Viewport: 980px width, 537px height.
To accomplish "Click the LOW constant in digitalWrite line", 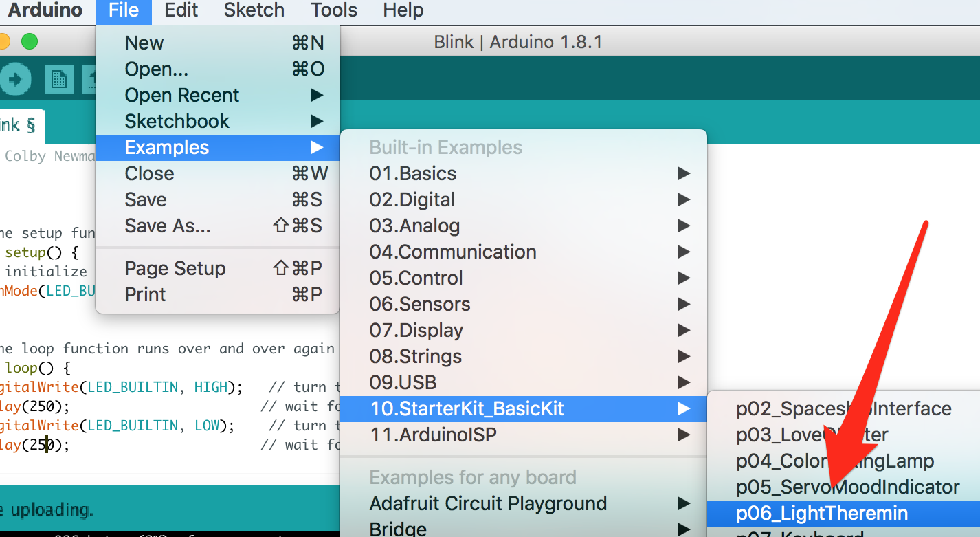I will click(207, 426).
